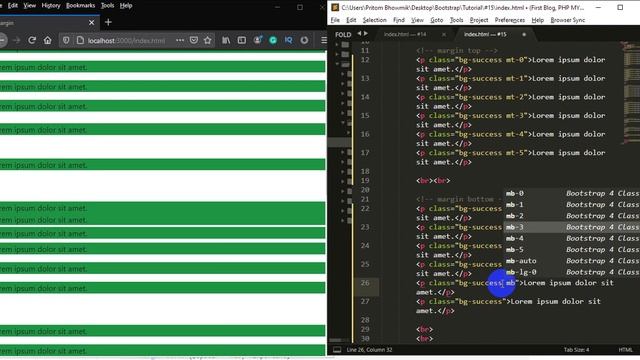Open HTML syntax selector in status bar
This screenshot has height=360, width=640.
tap(625, 350)
